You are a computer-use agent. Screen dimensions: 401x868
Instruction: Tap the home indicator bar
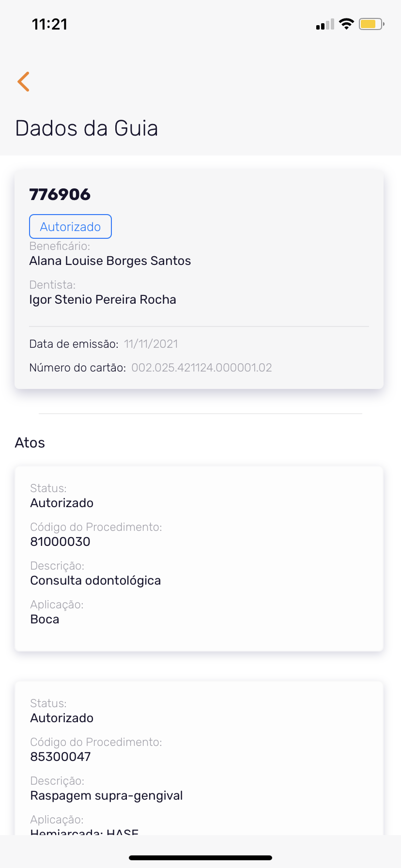click(x=200, y=858)
